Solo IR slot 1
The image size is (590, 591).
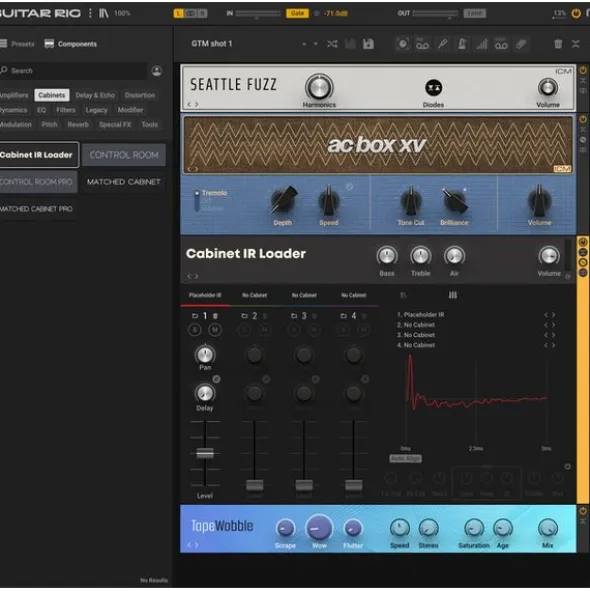[195, 330]
